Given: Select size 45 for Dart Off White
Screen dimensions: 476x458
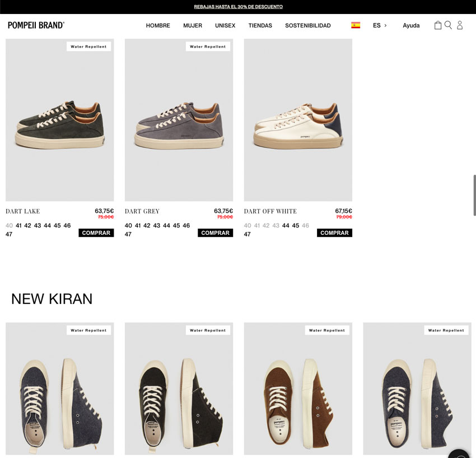Looking at the screenshot, I should [x=296, y=225].
